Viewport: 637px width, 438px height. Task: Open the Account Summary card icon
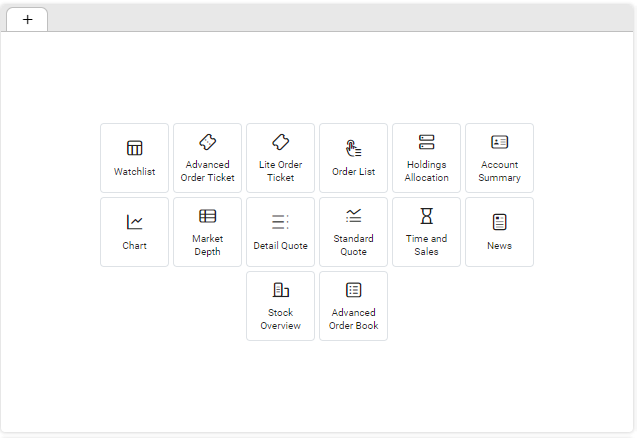click(499, 142)
